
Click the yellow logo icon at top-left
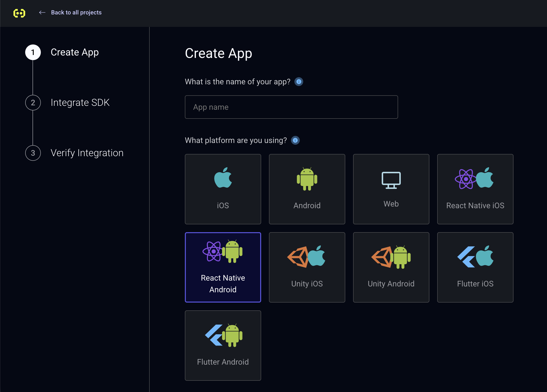19,13
